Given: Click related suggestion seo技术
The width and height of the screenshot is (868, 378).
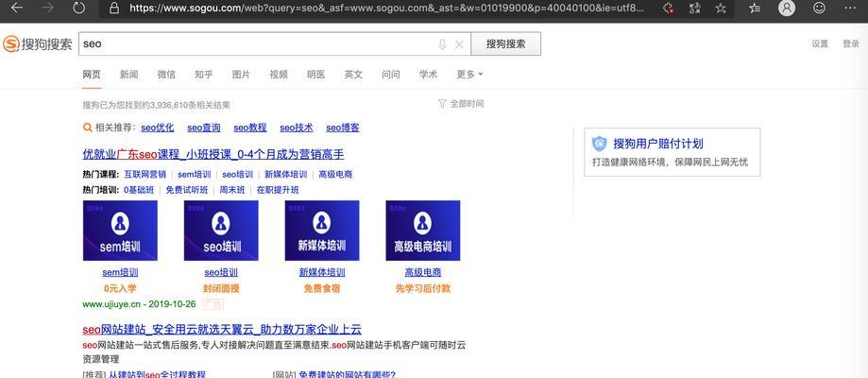Looking at the screenshot, I should click(x=297, y=128).
